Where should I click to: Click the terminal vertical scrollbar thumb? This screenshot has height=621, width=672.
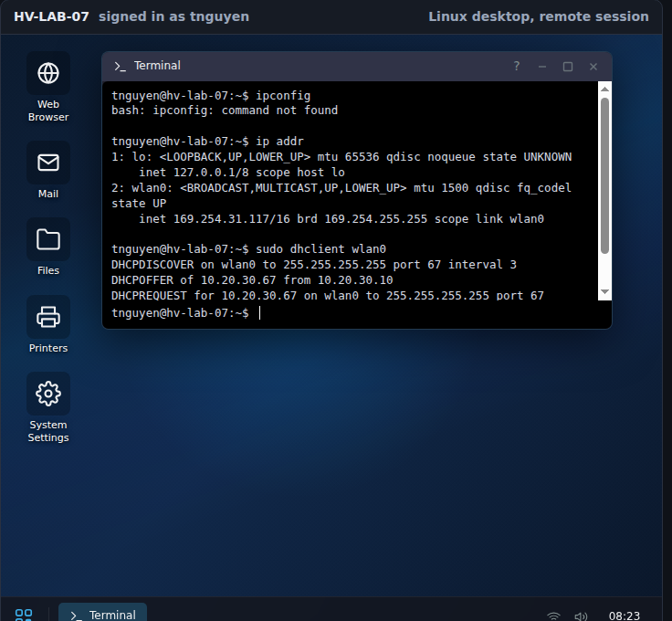coord(604,175)
